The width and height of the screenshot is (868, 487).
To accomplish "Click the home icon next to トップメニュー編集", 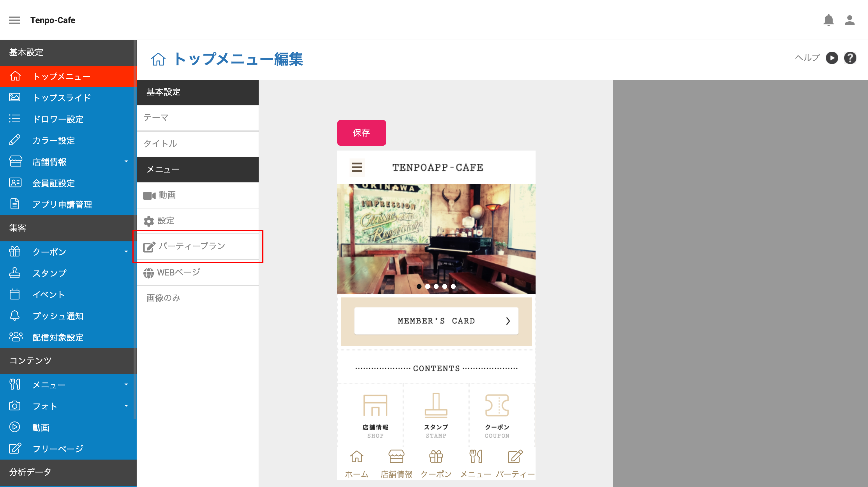I will 158,59.
